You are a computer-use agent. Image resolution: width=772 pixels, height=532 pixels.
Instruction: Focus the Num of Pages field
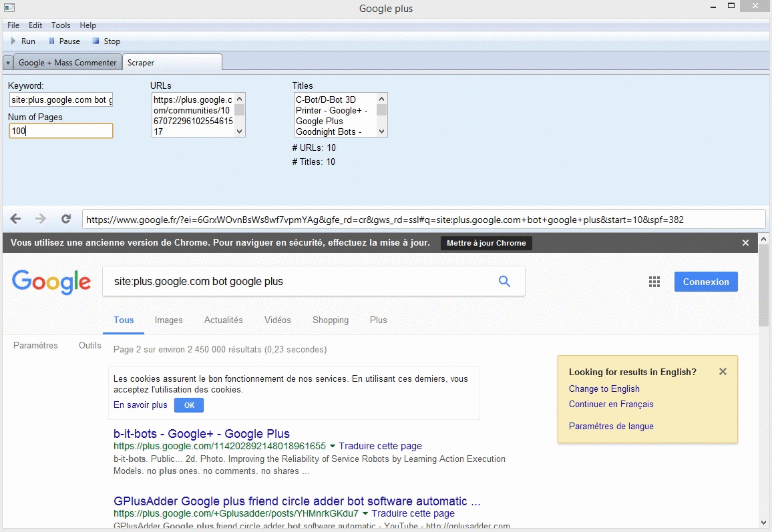tap(61, 131)
